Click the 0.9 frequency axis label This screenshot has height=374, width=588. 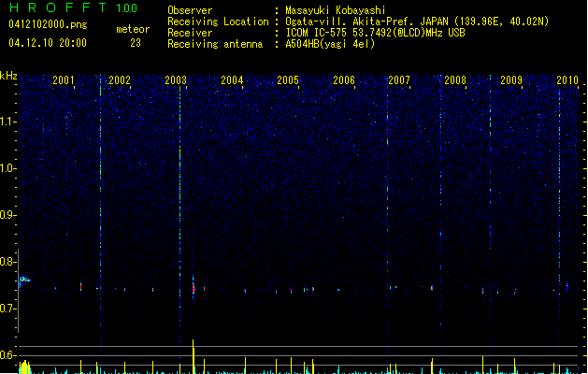coord(8,215)
